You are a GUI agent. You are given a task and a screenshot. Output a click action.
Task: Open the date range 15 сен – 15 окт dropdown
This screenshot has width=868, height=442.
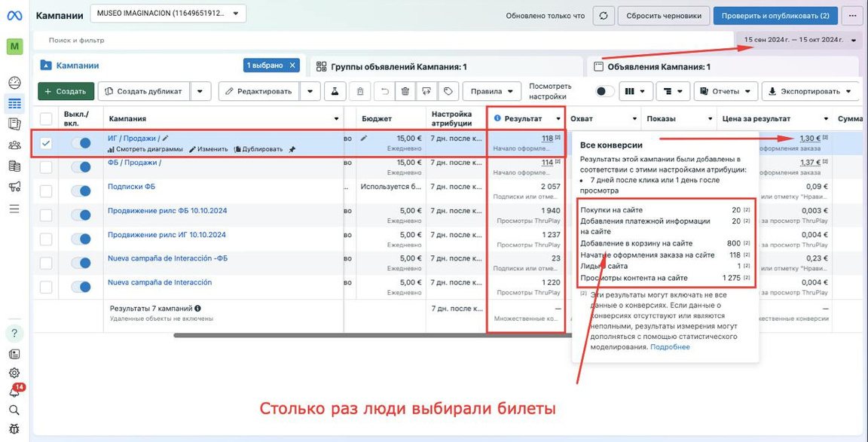tap(799, 40)
